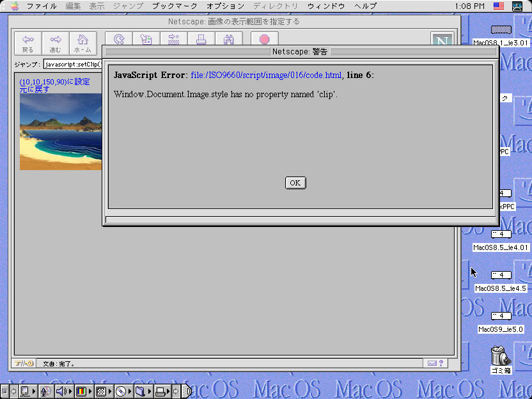Click the Netscape: 警告 dialog title bar
This screenshot has width=532, height=399.
click(301, 52)
